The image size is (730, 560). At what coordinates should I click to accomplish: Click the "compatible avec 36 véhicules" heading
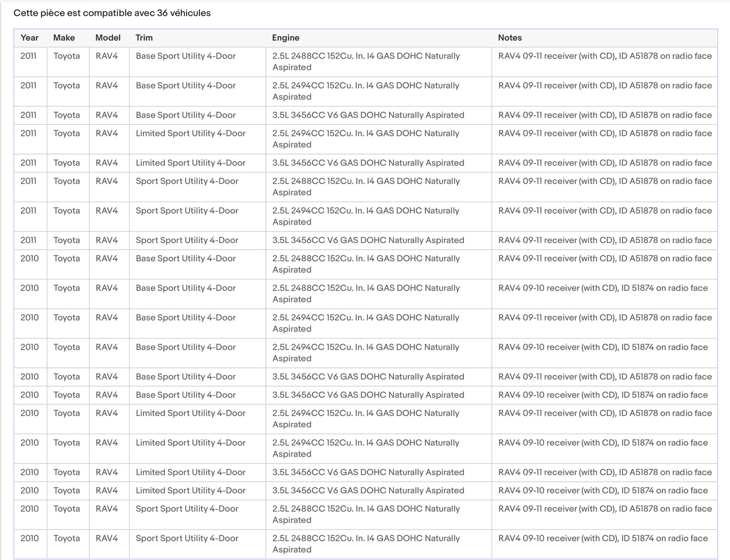click(x=112, y=13)
